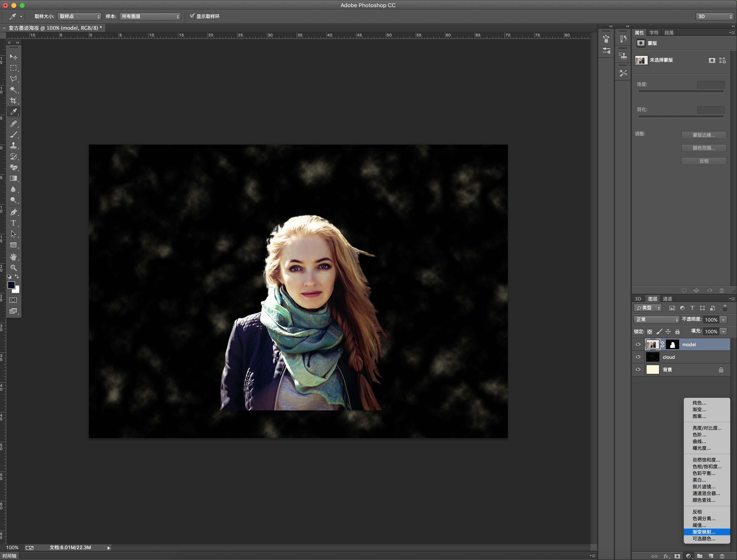The image size is (737, 560).
Task: Click the 颜色范围 button
Action: point(704,148)
